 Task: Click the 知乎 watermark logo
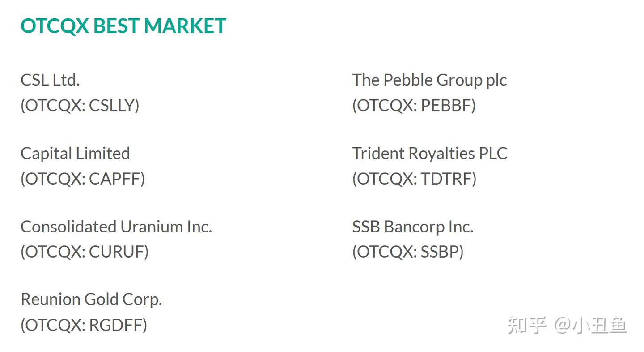pos(527,325)
